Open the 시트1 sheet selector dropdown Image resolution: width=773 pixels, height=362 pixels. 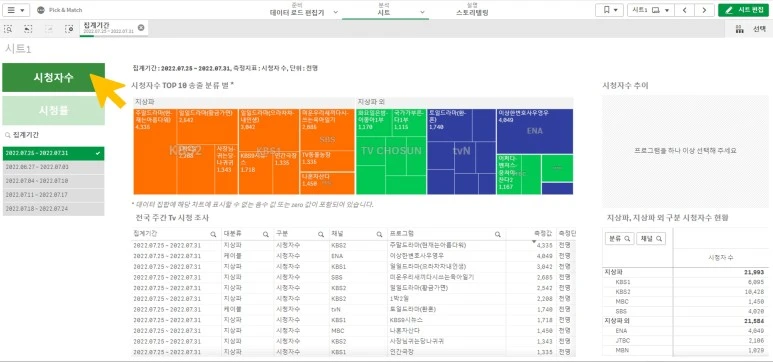(651, 10)
